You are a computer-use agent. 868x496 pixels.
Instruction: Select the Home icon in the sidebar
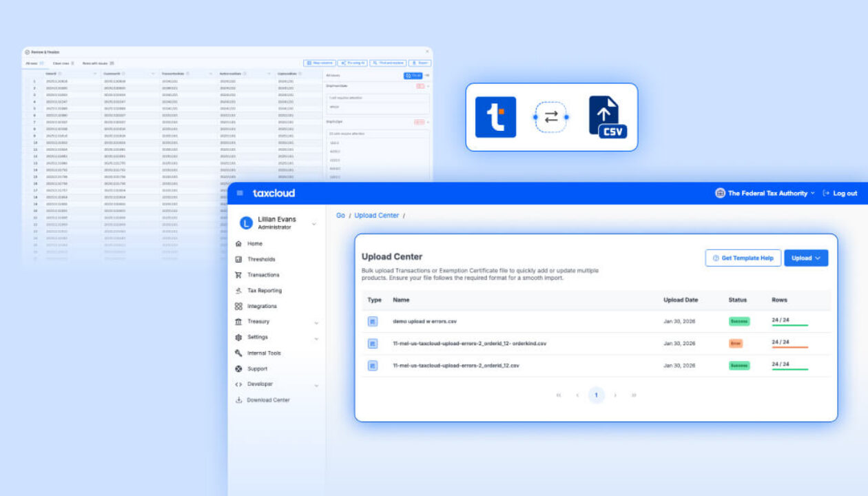237,243
